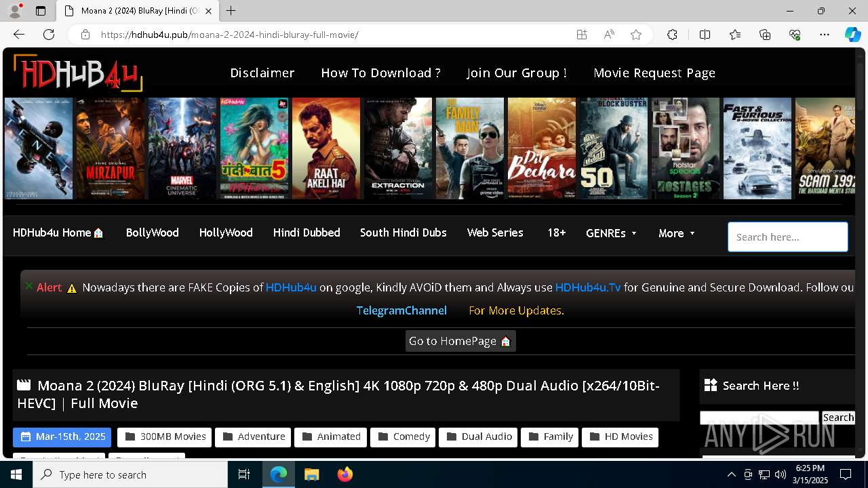This screenshot has height=488, width=868.
Task: Open the Favorites list icon
Action: tap(735, 35)
